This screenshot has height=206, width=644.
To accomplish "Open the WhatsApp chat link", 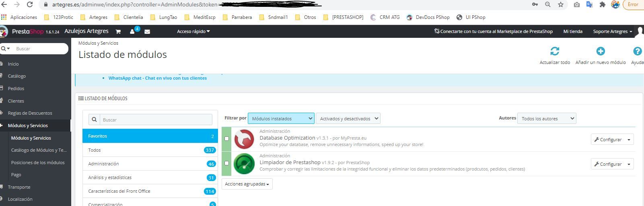I will (158, 78).
